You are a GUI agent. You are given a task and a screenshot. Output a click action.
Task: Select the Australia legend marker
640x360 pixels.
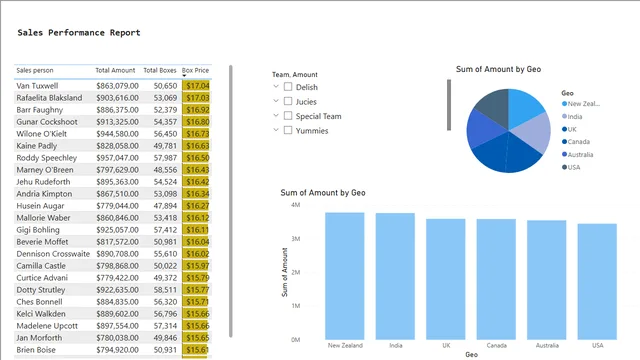pyautogui.click(x=564, y=154)
